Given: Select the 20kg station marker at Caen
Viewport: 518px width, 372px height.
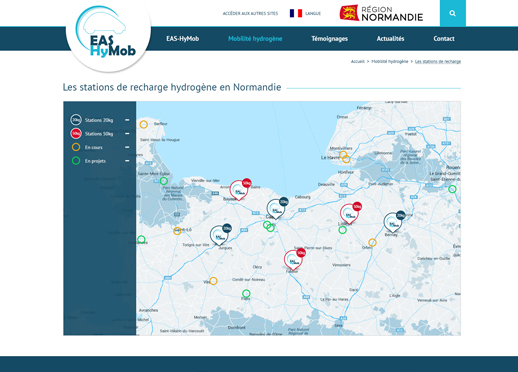Looking at the screenshot, I should (277, 208).
